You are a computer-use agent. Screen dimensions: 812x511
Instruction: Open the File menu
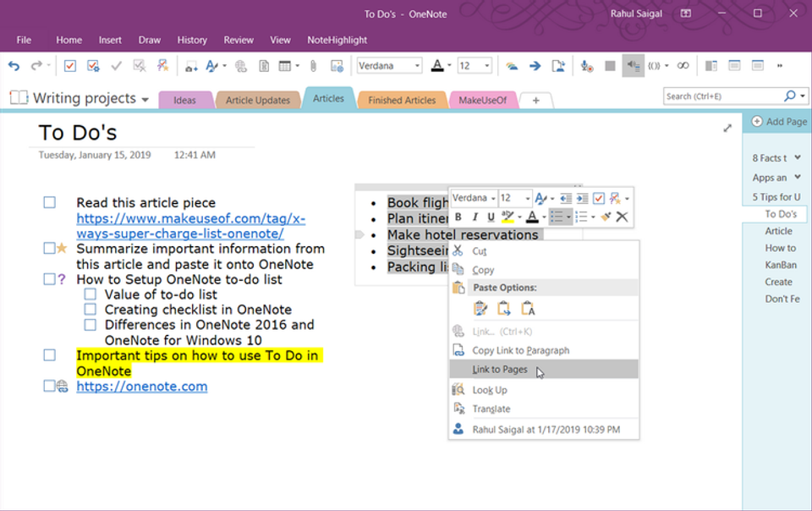(24, 40)
